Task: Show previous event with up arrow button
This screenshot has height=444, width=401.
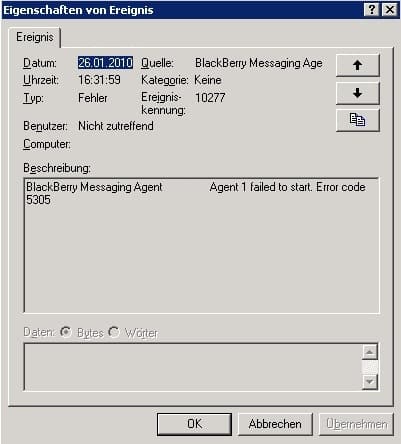Action: (x=358, y=65)
